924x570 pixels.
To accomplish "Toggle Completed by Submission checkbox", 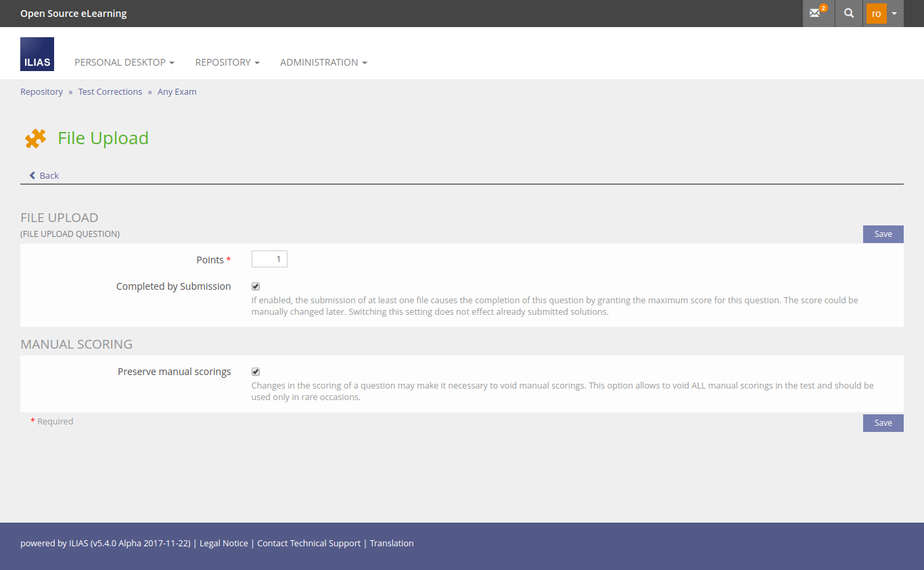I will coord(256,286).
